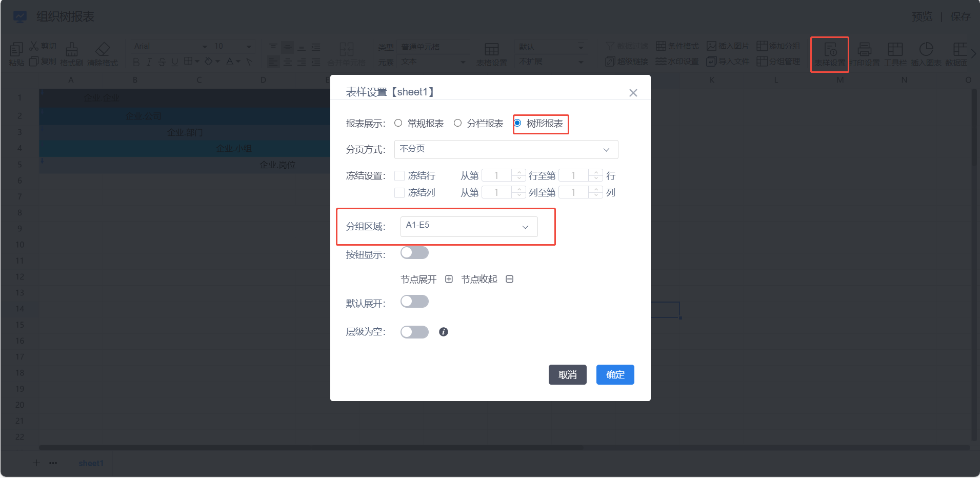
Task: Open the 表样设置 toolbar icon
Action: [x=830, y=50]
